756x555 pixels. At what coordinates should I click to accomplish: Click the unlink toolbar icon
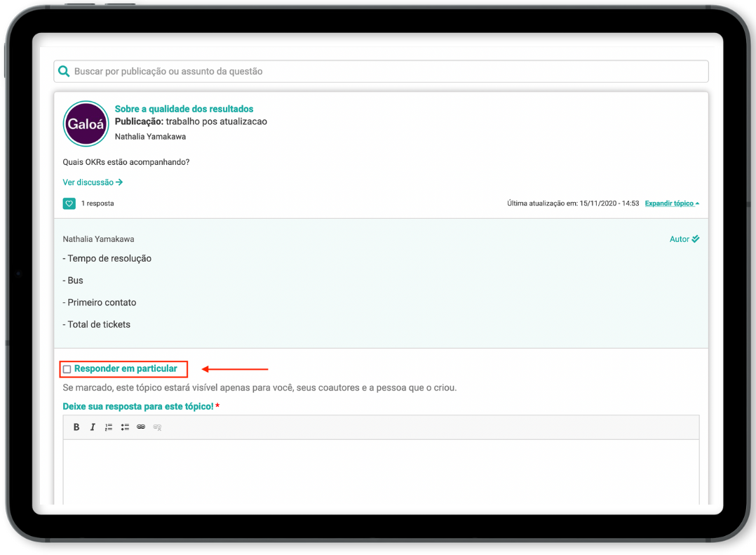coord(157,427)
